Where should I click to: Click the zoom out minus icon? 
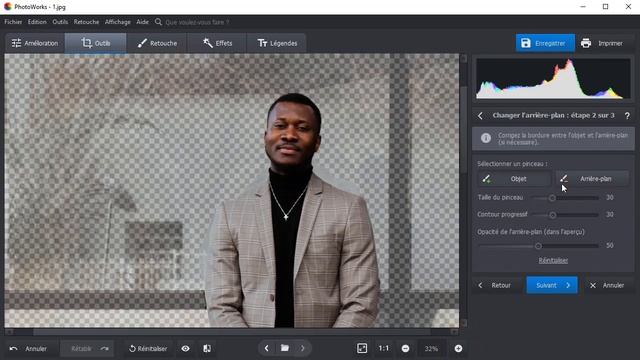click(x=405, y=349)
